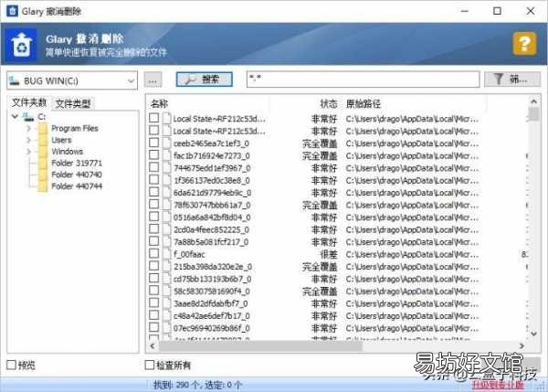This screenshot has height=392, width=548.
Task: Click the vertical scrollbar thumb
Action: [533, 114]
